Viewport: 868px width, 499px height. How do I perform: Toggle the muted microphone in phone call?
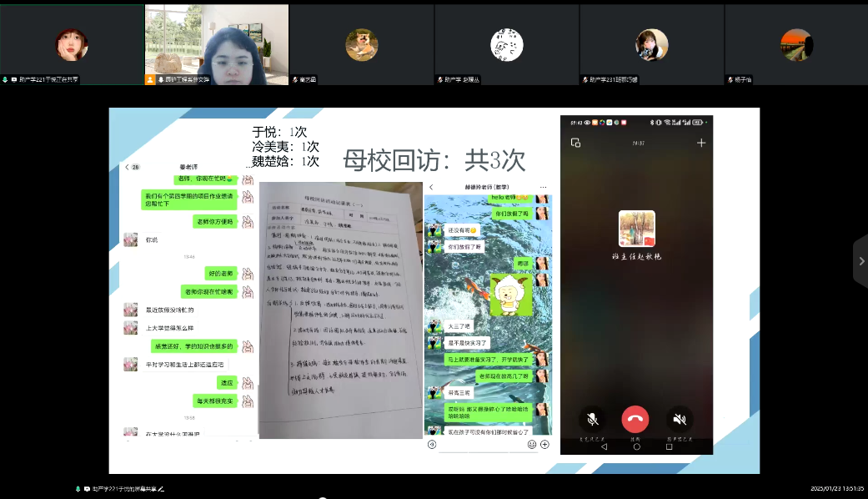coord(592,419)
